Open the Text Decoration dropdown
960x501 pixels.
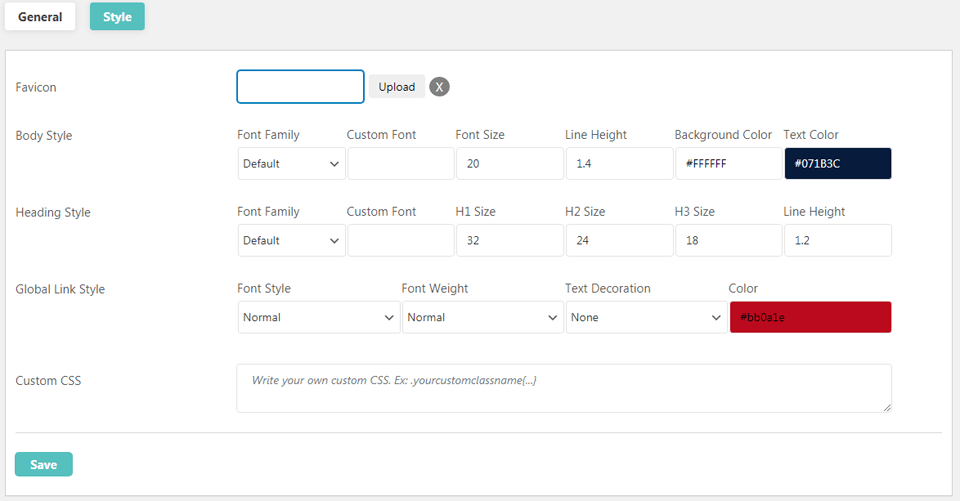647,317
